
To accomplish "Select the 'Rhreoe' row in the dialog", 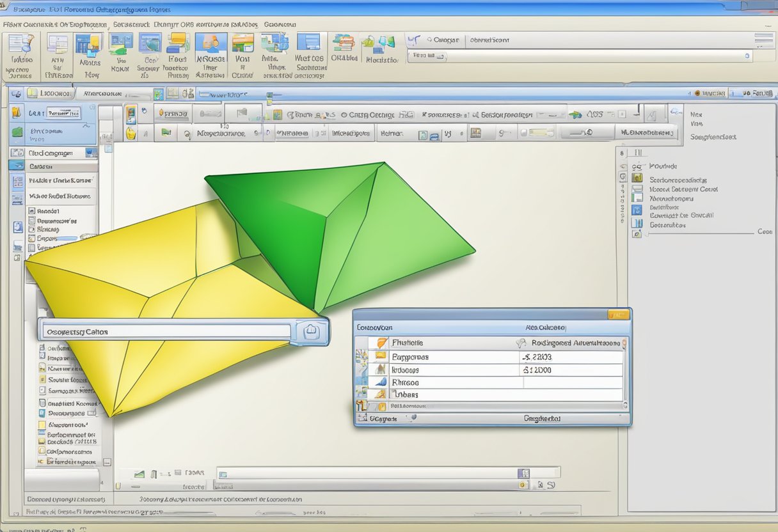I will click(498, 382).
